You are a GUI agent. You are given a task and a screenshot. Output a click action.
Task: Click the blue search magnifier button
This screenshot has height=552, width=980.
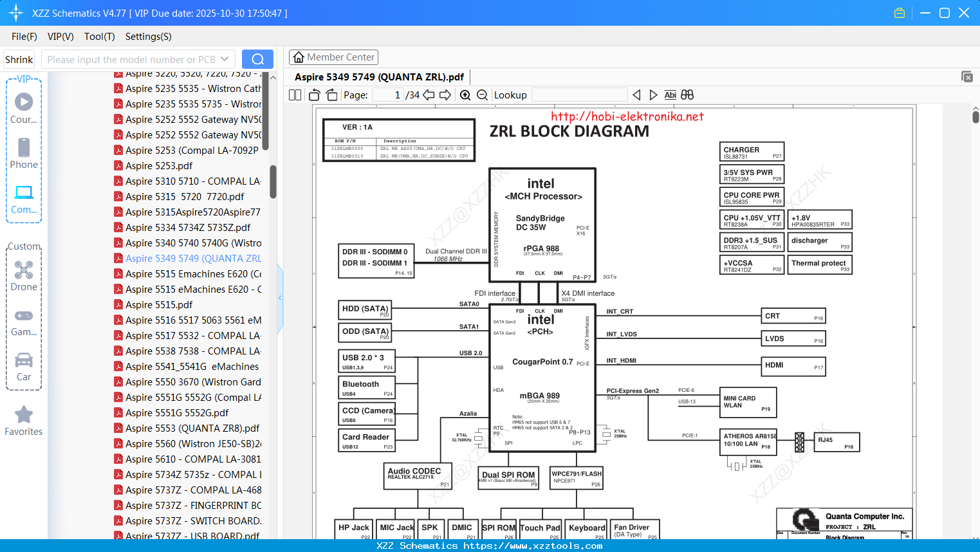[x=257, y=59]
